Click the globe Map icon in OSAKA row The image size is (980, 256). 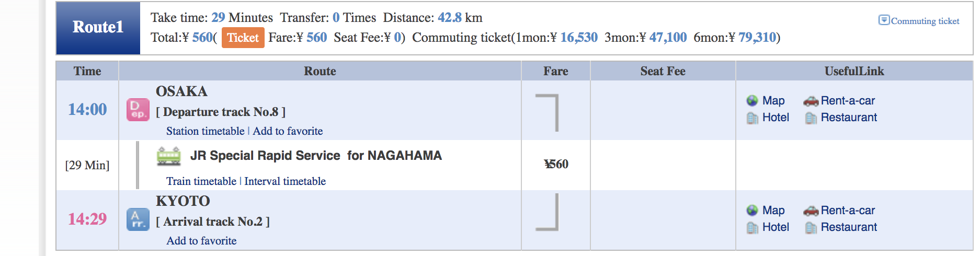point(753,101)
